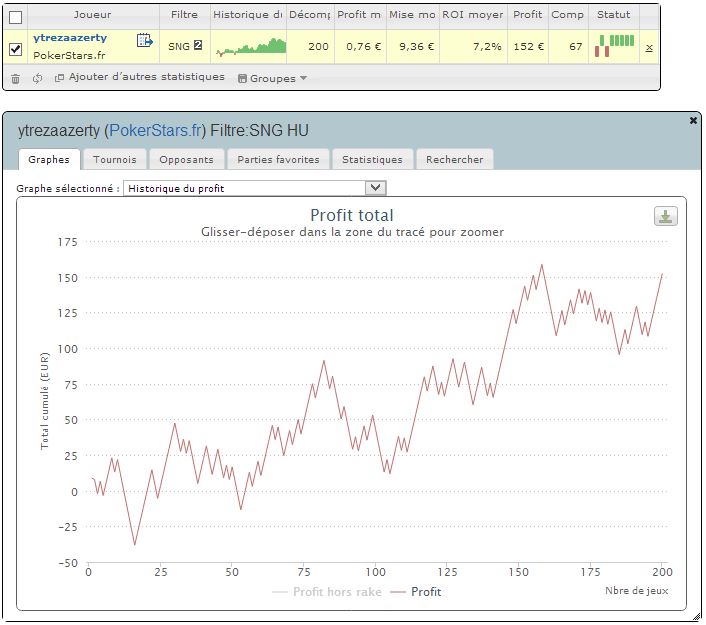Click the 67 value in the Comp column
The height and width of the screenshot is (625, 706).
(x=575, y=46)
